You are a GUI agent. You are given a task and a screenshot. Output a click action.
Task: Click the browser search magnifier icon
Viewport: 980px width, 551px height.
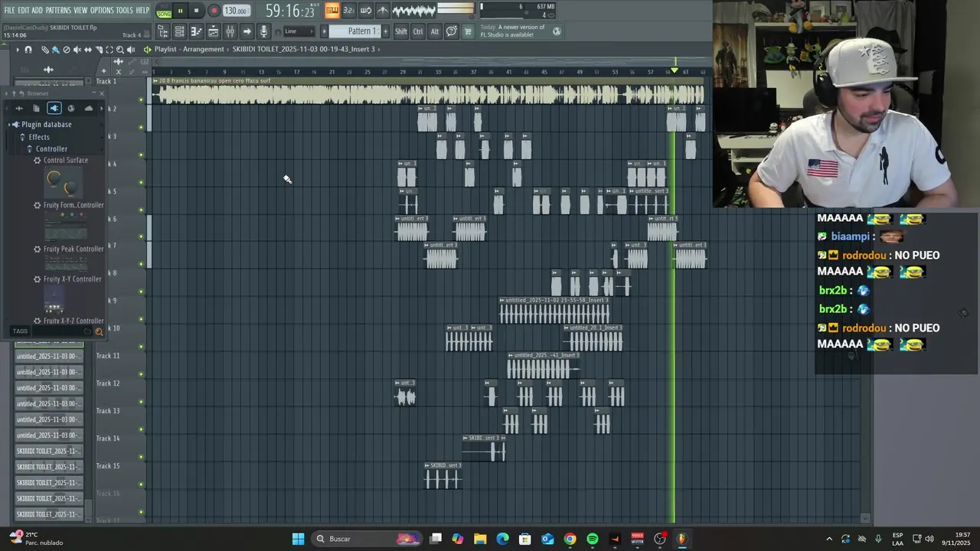click(99, 331)
